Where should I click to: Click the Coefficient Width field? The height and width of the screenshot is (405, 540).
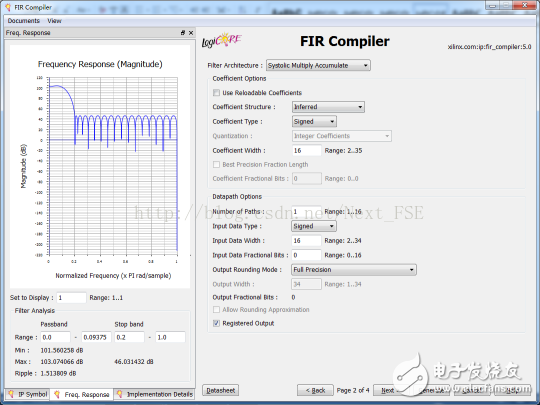click(307, 150)
